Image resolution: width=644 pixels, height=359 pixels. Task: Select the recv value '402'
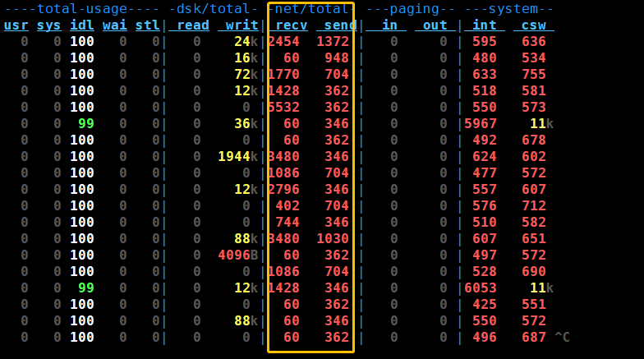tap(287, 205)
